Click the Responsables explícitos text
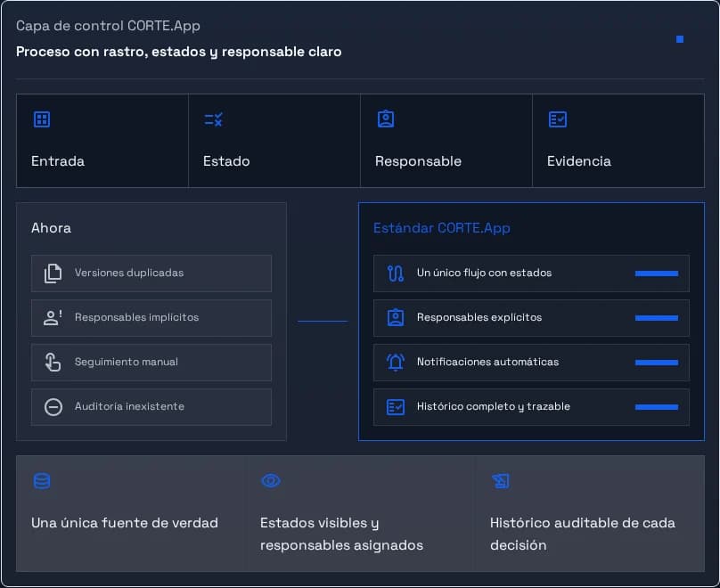720x588 pixels. pos(479,317)
